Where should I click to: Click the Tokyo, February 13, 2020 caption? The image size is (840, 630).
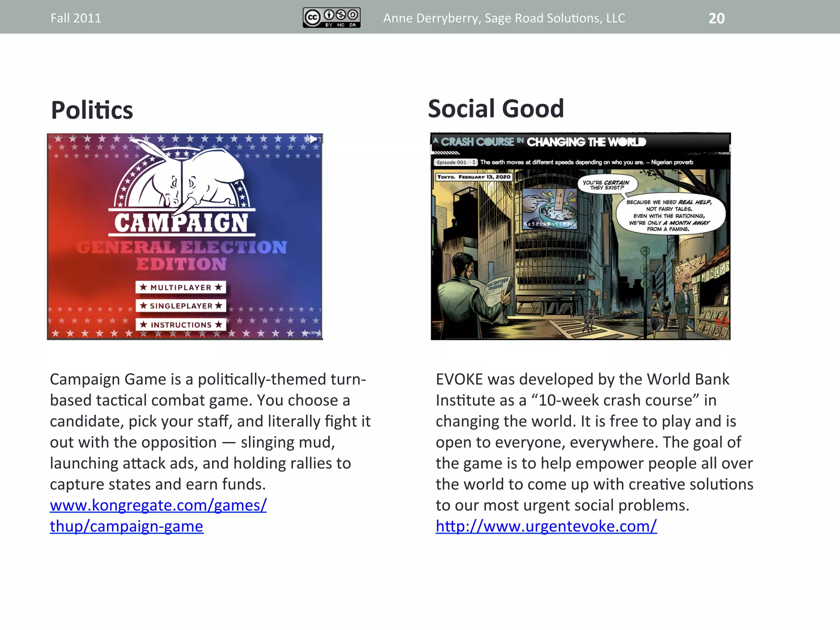[x=474, y=177]
